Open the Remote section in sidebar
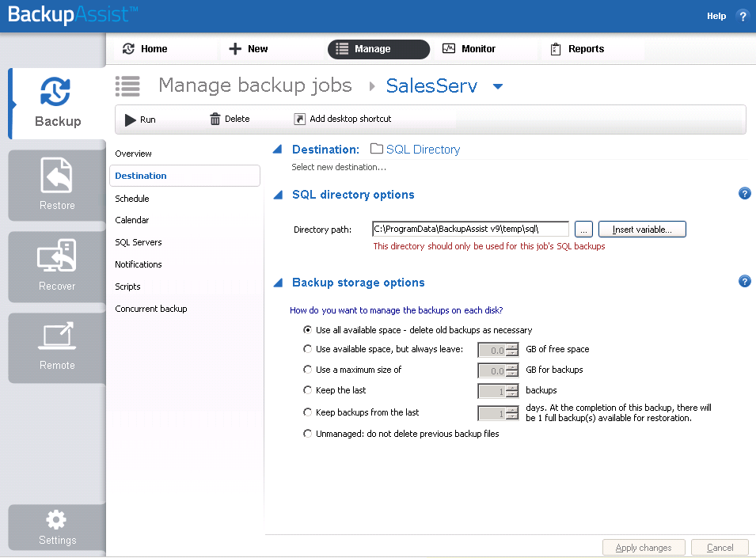Screen dimensions: 756x558 pos(57,347)
